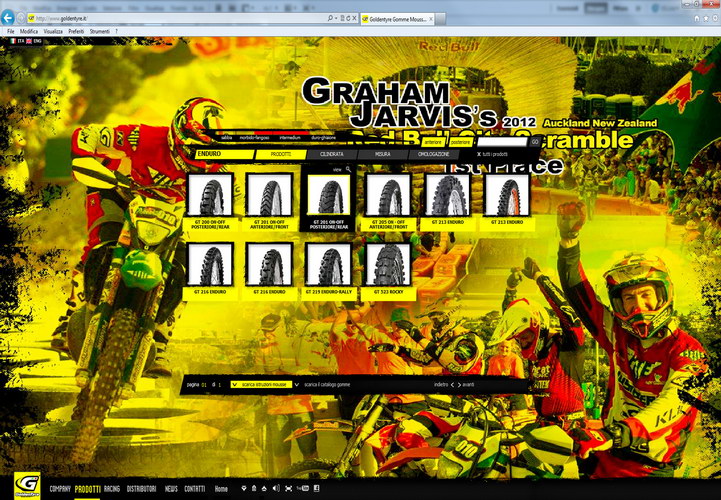721x500 pixels.
Task: Select the duro-ghiaione terrain type
Action: (x=323, y=138)
